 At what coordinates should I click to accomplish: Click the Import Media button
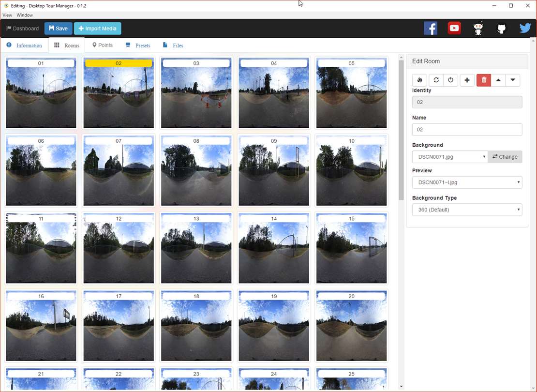click(x=98, y=29)
